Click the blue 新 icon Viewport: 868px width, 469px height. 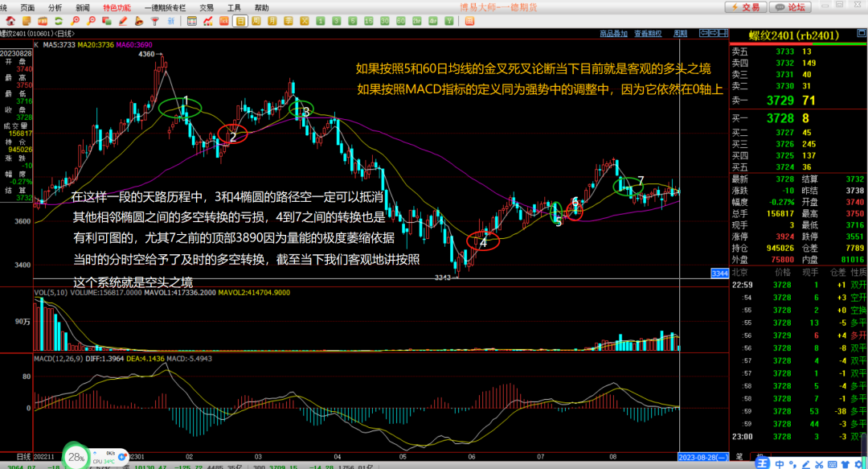tap(171, 21)
